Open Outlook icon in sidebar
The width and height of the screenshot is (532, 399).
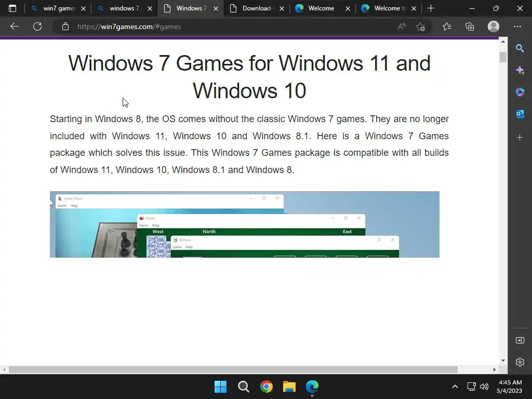pyautogui.click(x=520, y=114)
